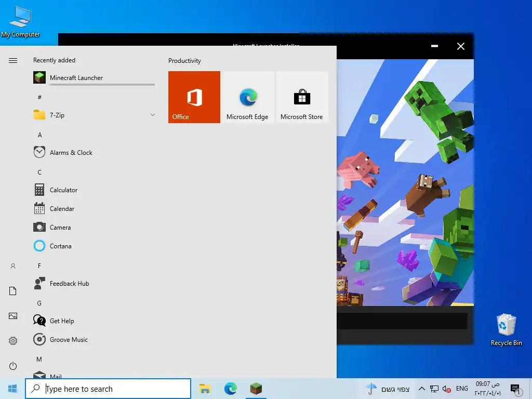
Task: Open the 7-Zip folder icon
Action: pyautogui.click(x=39, y=115)
